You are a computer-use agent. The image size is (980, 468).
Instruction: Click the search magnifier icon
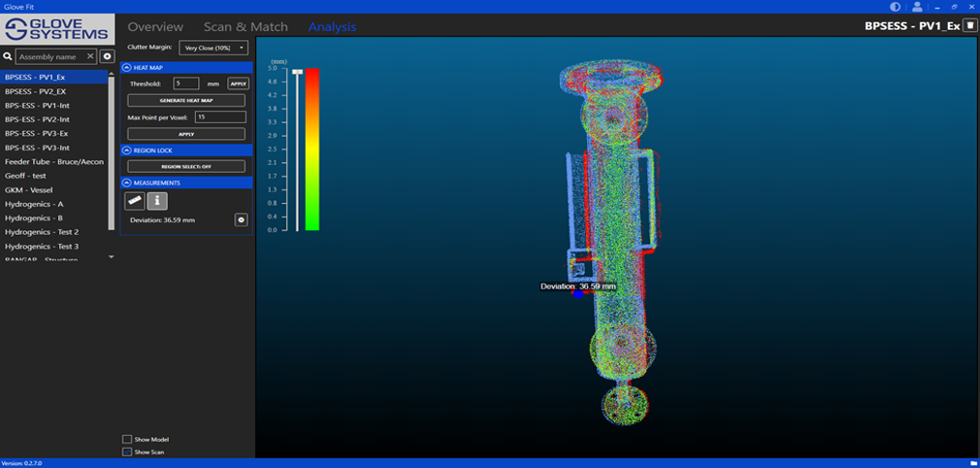(x=8, y=56)
